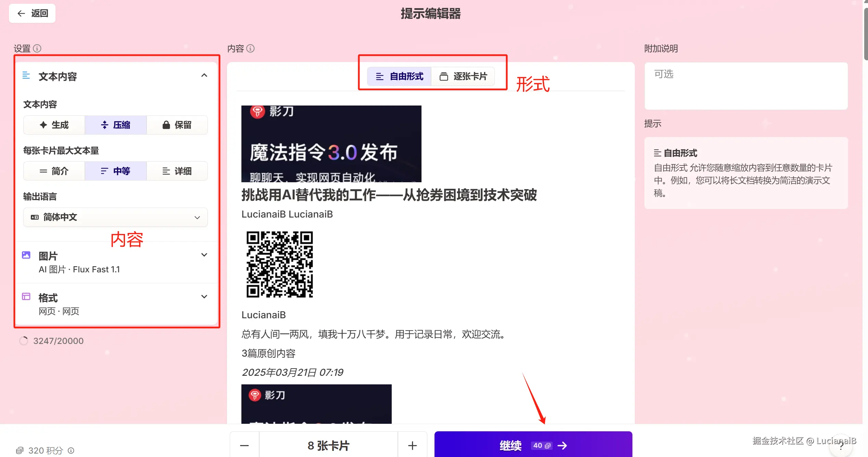Viewport: 868px width, 457px height.
Task: Click the help question mark icon
Action: click(x=841, y=446)
